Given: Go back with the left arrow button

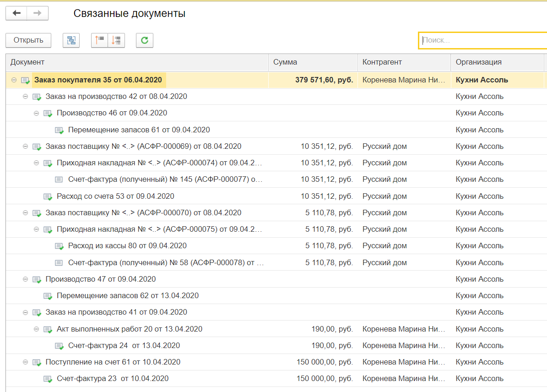Looking at the screenshot, I should coord(16,13).
